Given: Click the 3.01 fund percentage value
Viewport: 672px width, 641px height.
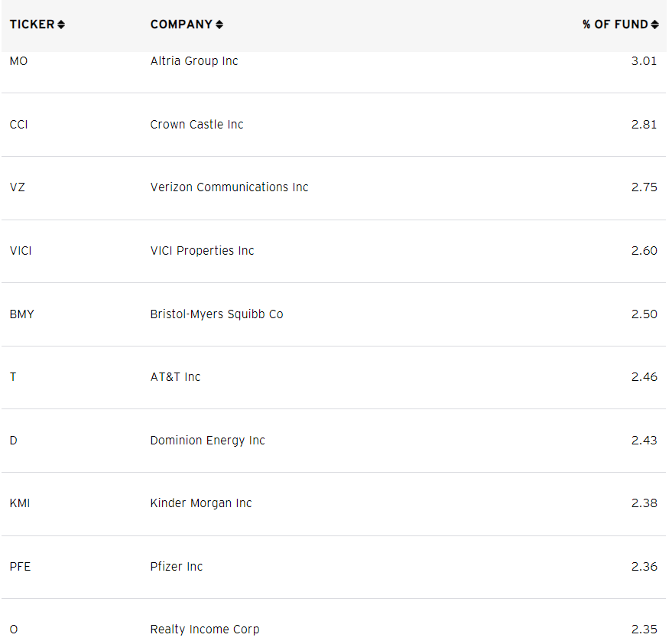Looking at the screenshot, I should 644,61.
